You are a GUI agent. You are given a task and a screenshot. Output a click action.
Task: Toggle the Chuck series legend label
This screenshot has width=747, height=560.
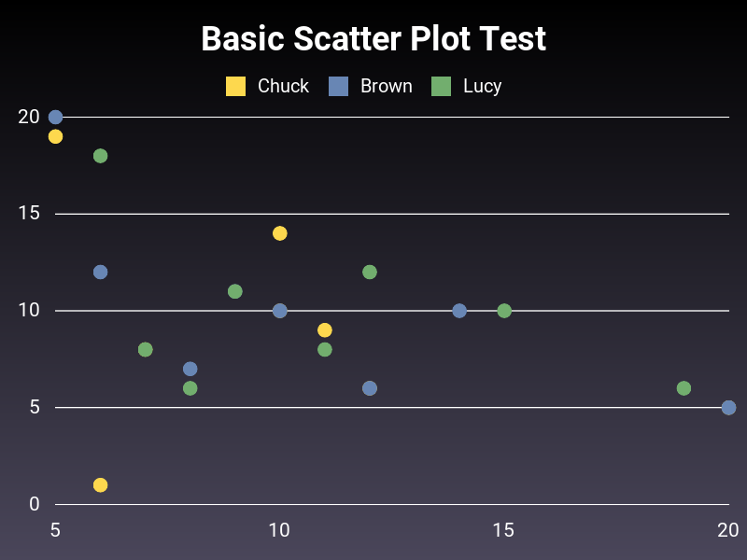283,86
